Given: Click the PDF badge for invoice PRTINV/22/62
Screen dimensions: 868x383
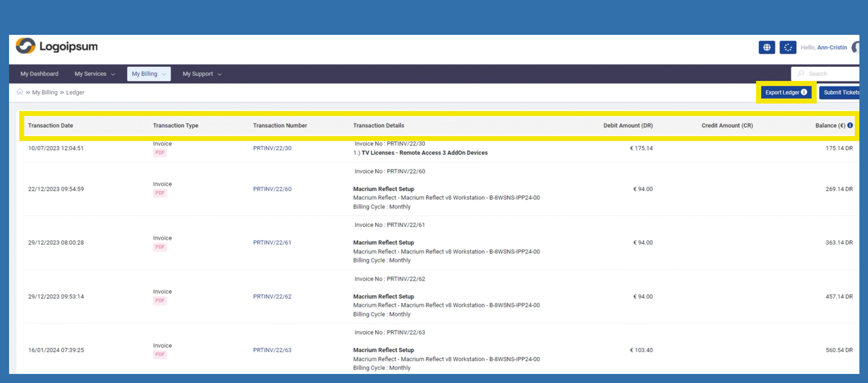Looking at the screenshot, I should (160, 301).
